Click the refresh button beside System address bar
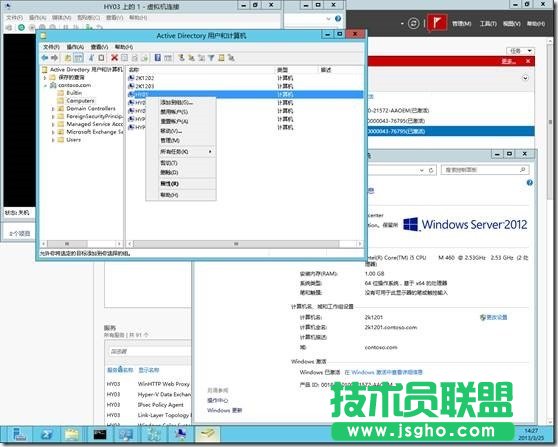This screenshot has width=558, height=447. [x=431, y=170]
